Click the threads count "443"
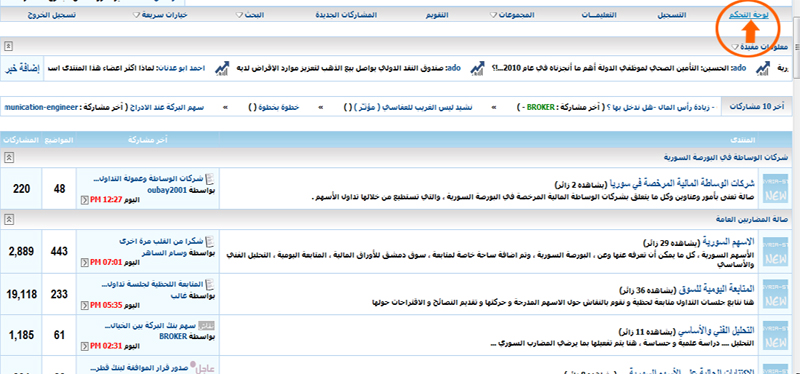The height and width of the screenshot is (374, 800). (x=60, y=251)
